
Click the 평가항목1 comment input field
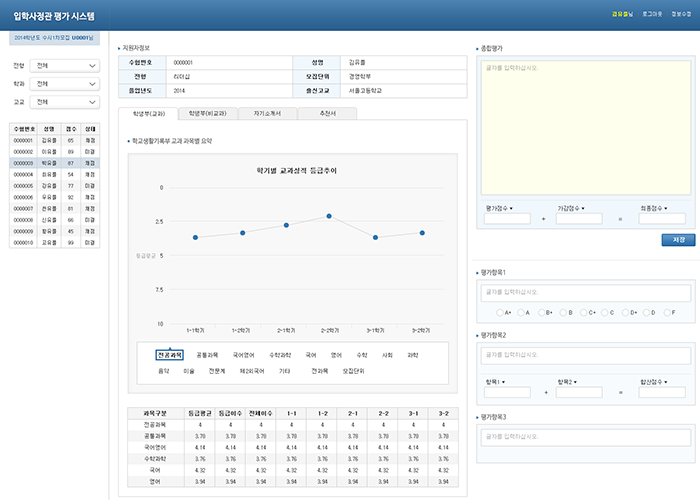[x=586, y=292]
